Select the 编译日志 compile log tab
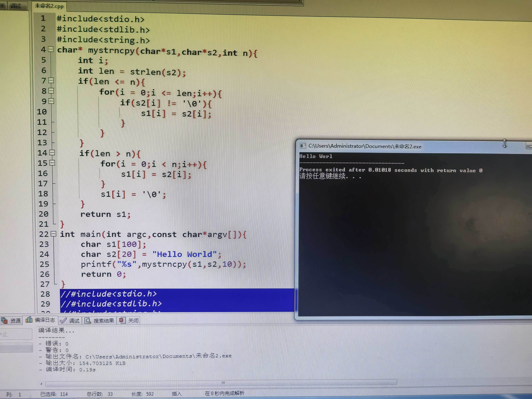The width and height of the screenshot is (532, 399). (45, 320)
